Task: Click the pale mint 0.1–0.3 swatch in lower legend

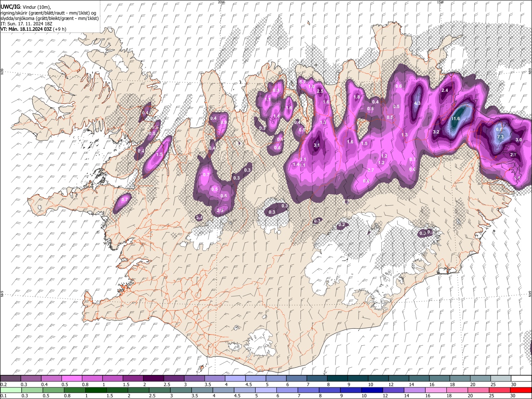Action: (10, 390)
